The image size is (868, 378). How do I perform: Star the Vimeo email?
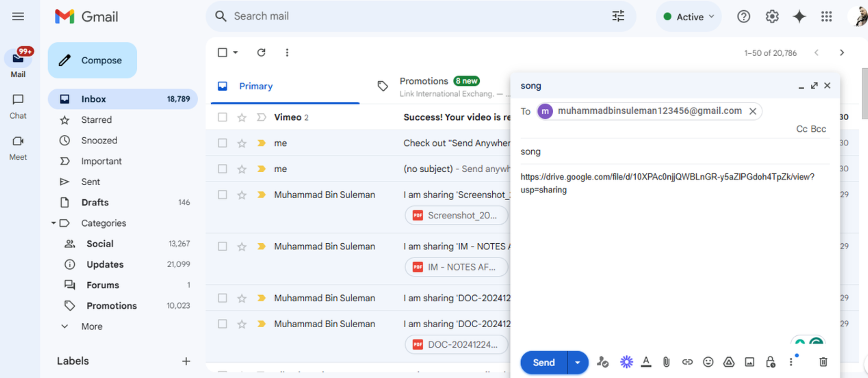click(242, 117)
